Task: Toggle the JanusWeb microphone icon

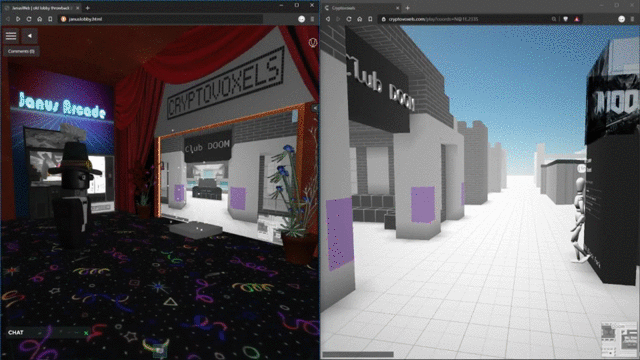Action: [313, 42]
